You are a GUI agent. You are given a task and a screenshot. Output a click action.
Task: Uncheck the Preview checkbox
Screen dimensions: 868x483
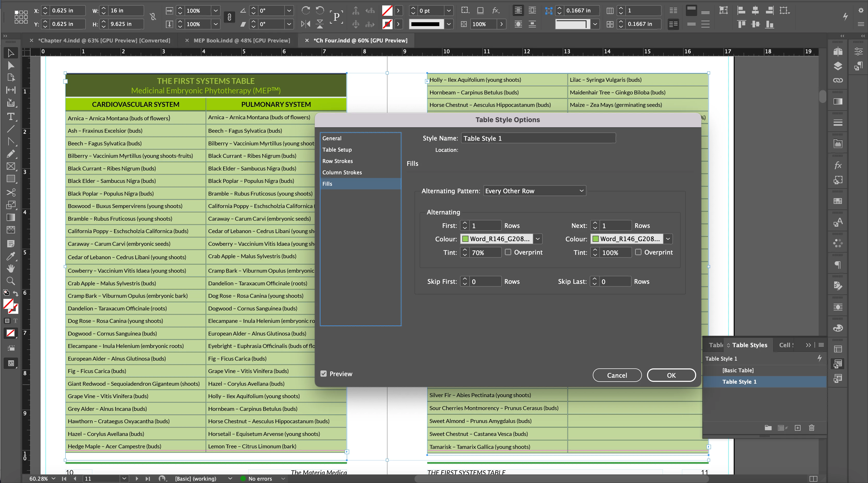(324, 374)
